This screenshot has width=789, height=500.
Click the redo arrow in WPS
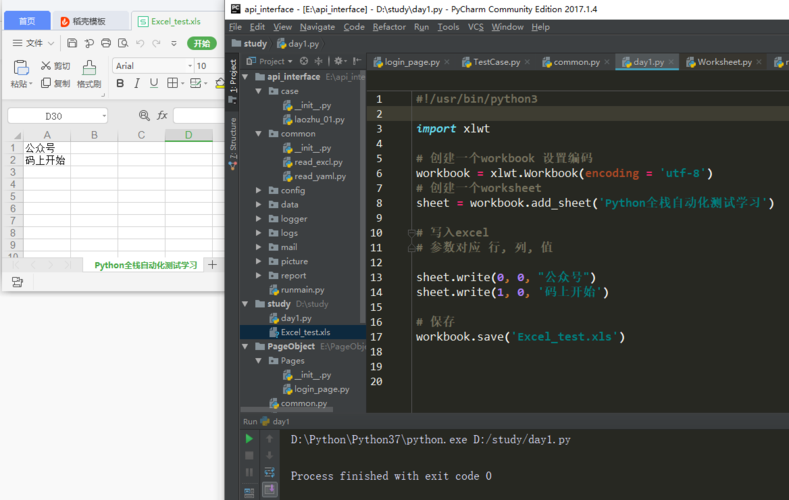tap(156, 43)
